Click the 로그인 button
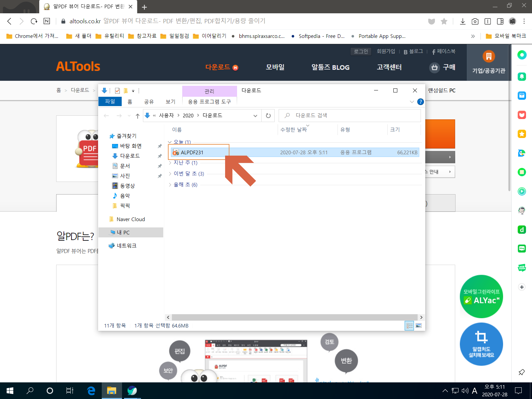 361,52
